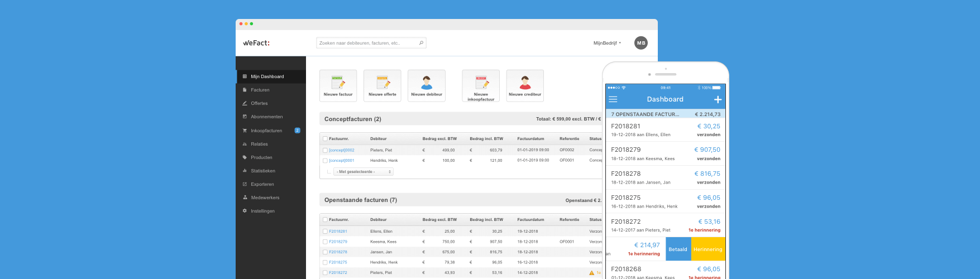Check the box for invoice F2018278

pos(325,252)
